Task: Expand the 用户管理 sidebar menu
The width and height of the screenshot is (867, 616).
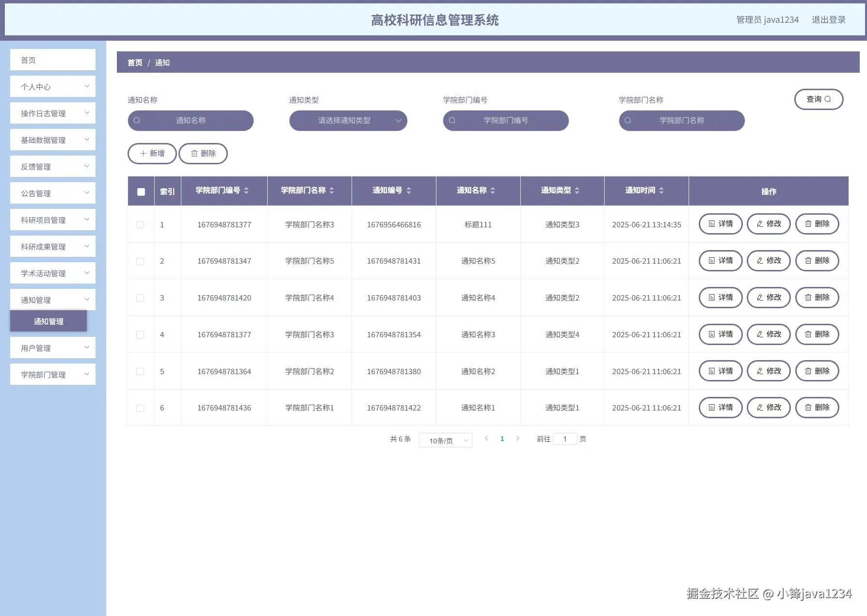Action: pos(53,347)
